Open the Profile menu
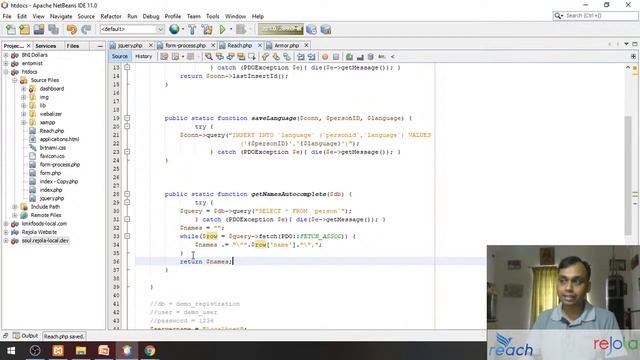Image resolution: width=640 pixels, height=360 pixels. click(173, 16)
